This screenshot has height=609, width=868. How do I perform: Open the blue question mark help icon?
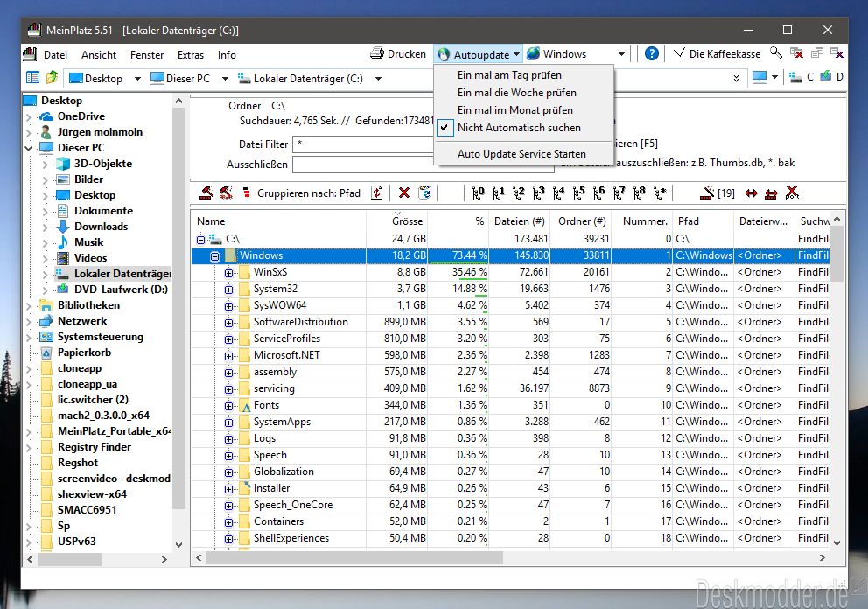click(652, 53)
